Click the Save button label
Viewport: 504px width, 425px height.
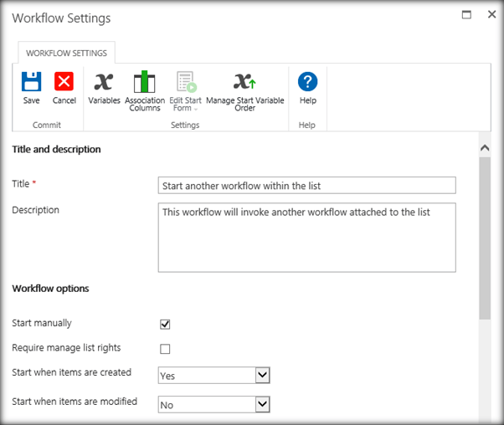click(31, 100)
